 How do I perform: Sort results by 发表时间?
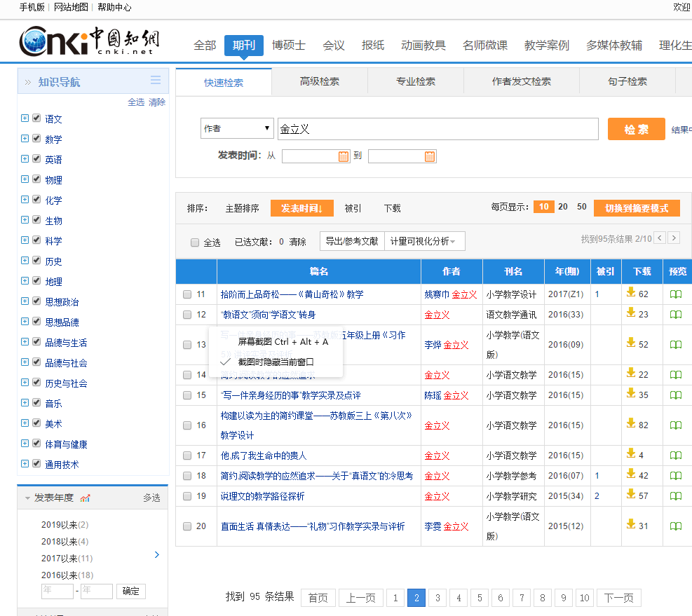coord(302,208)
